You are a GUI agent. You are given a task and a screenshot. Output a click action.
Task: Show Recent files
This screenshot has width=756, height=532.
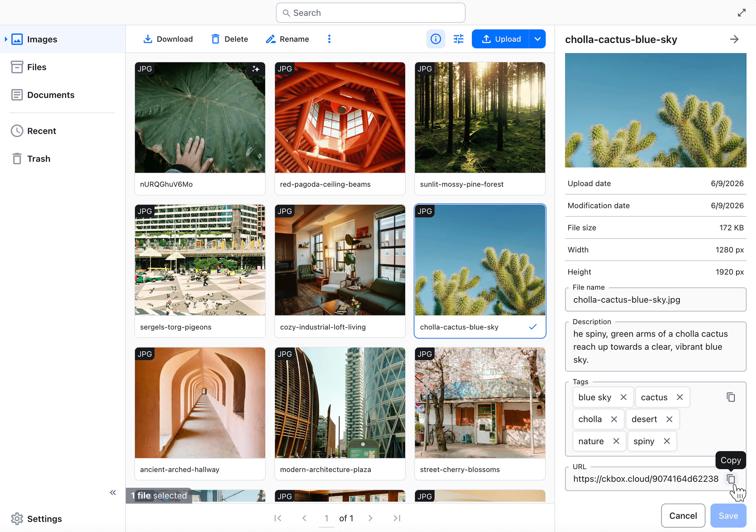63,131
